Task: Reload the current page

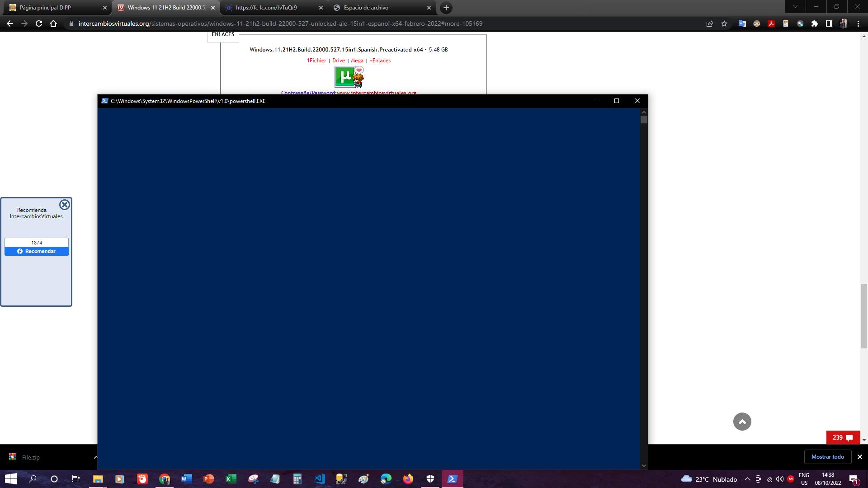Action: (39, 23)
